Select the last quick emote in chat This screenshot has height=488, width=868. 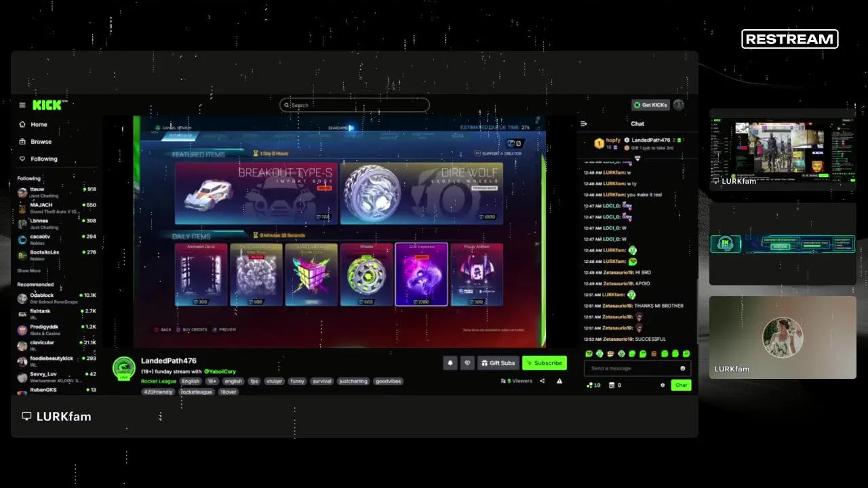coord(686,354)
